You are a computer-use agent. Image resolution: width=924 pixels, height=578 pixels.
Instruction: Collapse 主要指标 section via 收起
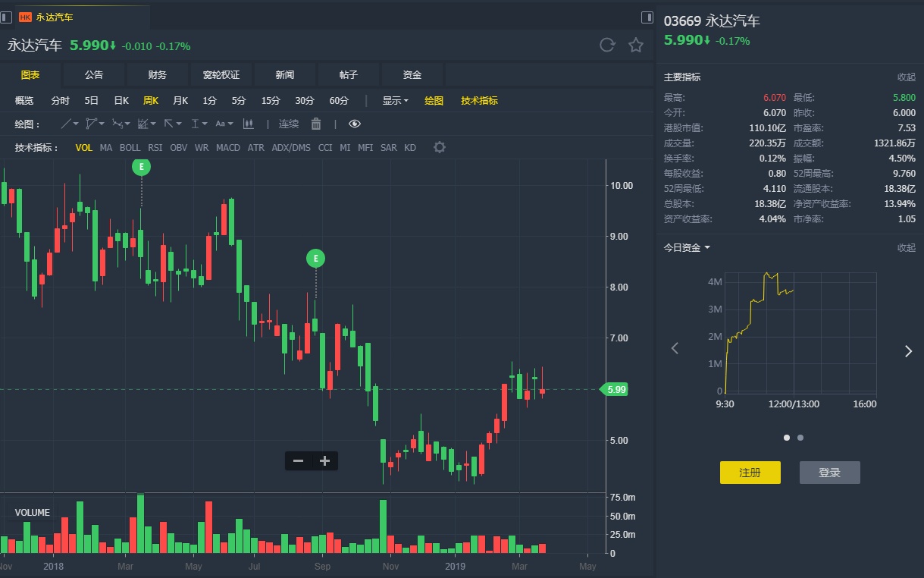(x=907, y=77)
